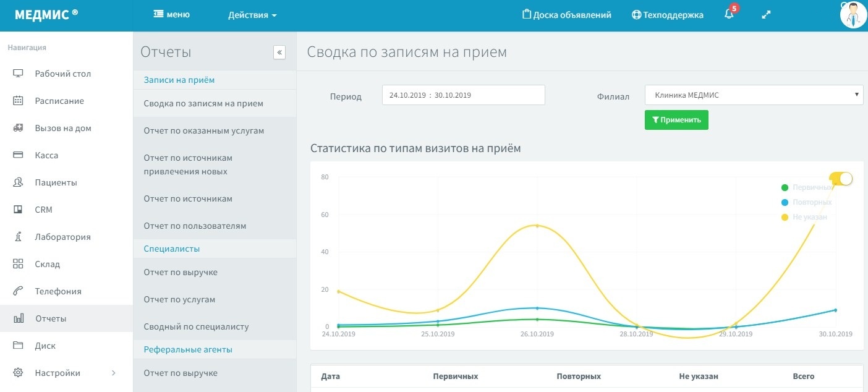This screenshot has height=392, width=868.
Task: Click the Касса card icon in the sidebar
Action: coord(18,155)
